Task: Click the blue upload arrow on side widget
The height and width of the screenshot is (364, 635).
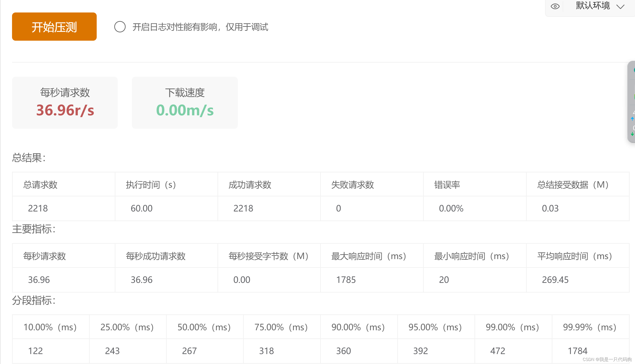Action: tap(632, 119)
